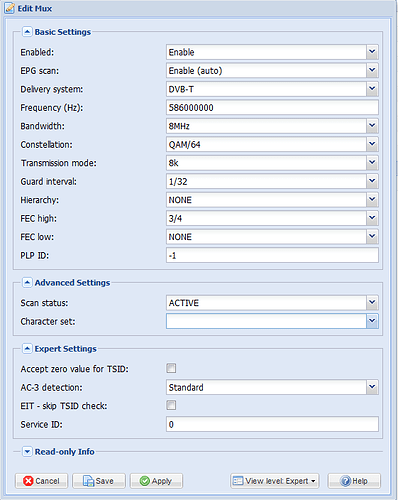
Task: Open the EPG scan dropdown
Action: point(372,71)
